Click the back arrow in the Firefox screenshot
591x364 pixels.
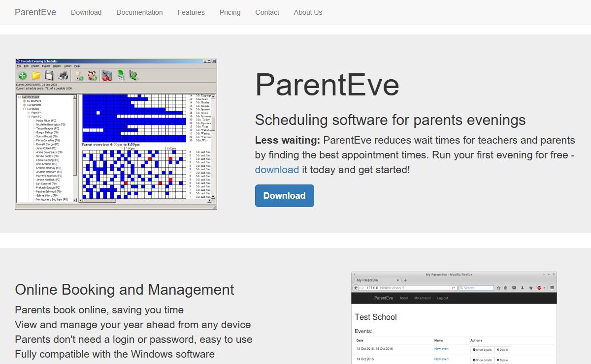pyautogui.click(x=356, y=288)
